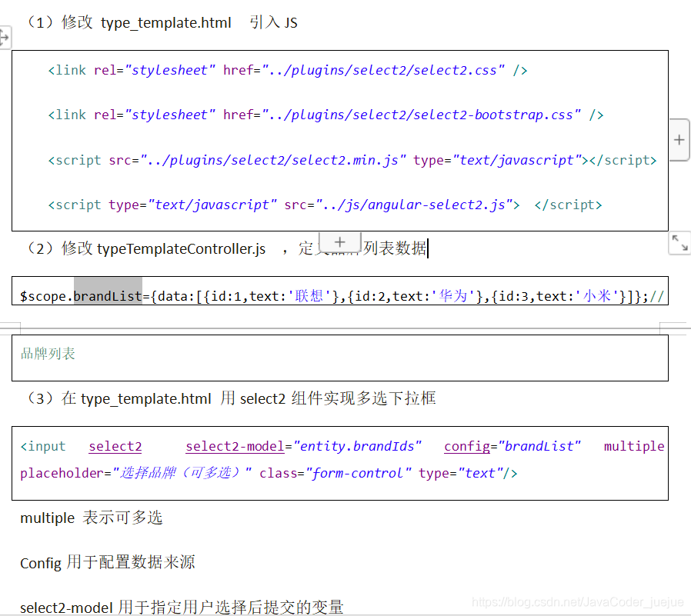This screenshot has height=616, width=691.
Task: Click heading (3) 在 type_template.html
Action: coord(119,398)
